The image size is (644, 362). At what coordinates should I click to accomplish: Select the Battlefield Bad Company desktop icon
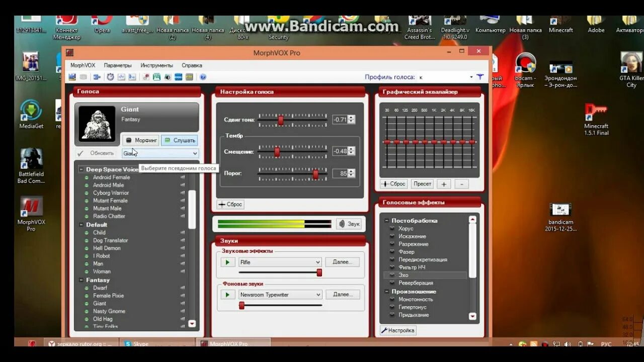31,166
